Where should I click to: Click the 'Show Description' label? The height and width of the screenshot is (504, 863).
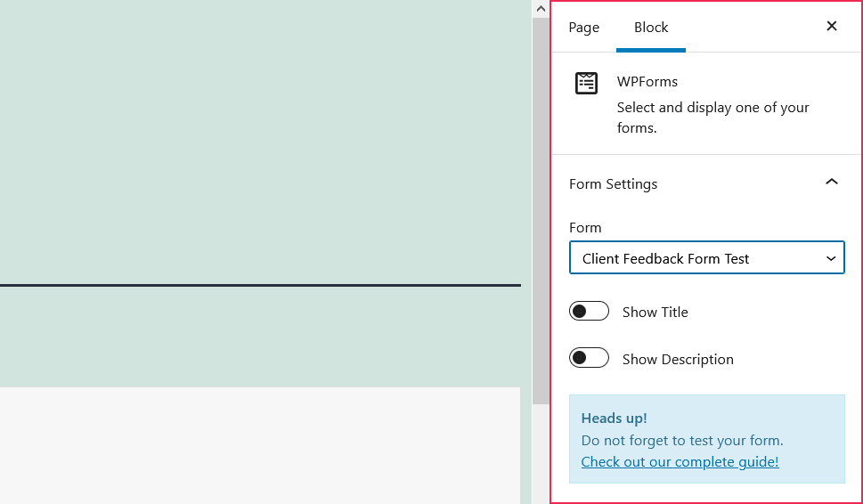678,359
